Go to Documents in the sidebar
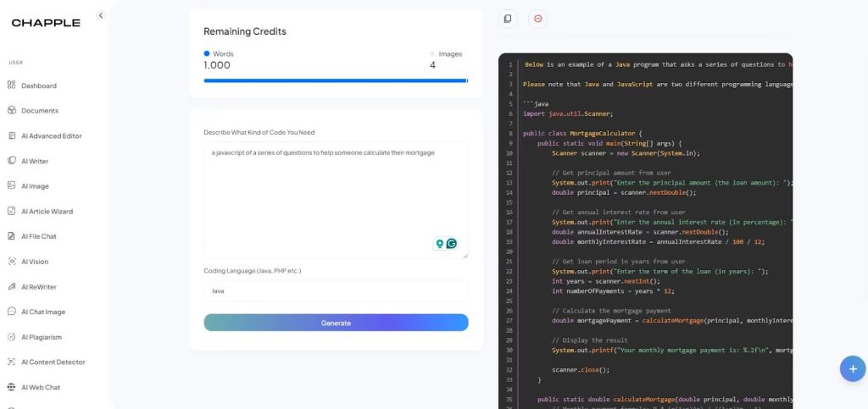The height and width of the screenshot is (409, 868). coord(40,111)
